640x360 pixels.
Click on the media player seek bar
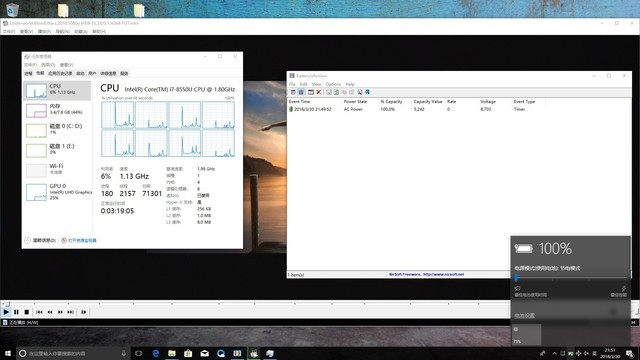point(257,303)
